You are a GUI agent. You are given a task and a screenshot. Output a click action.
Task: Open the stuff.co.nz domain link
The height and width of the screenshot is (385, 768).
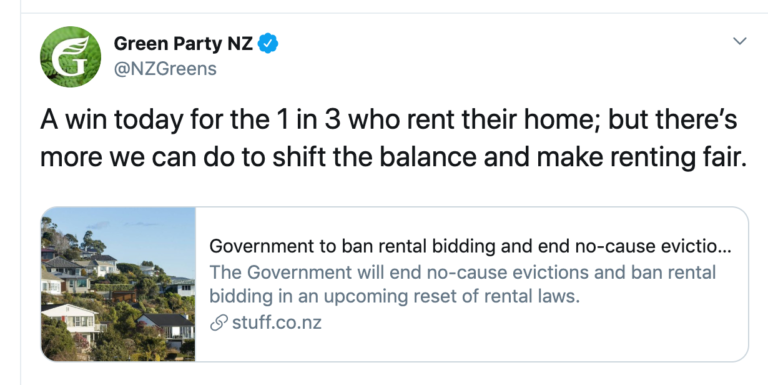pyautogui.click(x=277, y=323)
